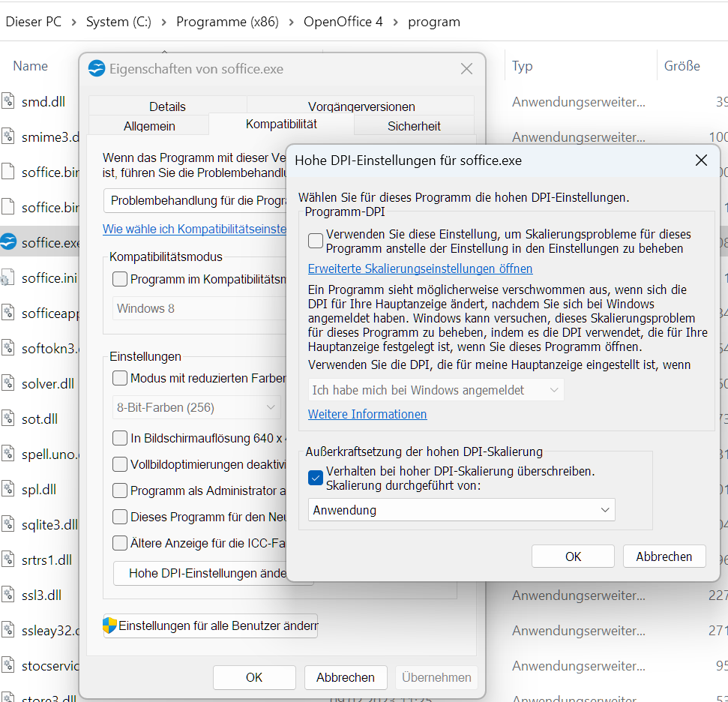
Task: Open Erweiterte Skalierungseinstellungen öffnen link
Action: [420, 268]
